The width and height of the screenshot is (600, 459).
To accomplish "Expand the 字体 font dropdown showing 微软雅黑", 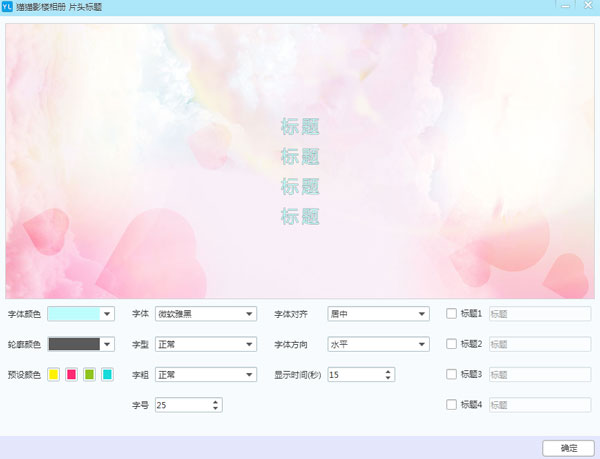I will point(206,313).
